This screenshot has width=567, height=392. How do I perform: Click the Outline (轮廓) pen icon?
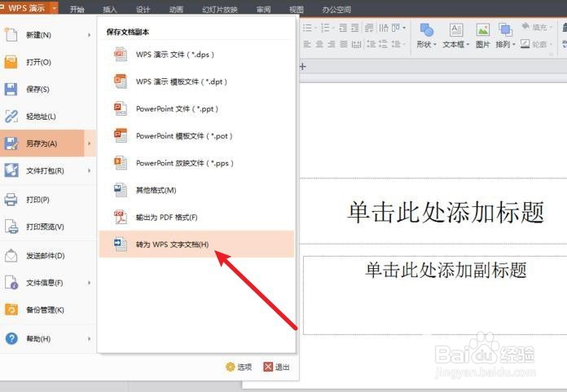(525, 44)
